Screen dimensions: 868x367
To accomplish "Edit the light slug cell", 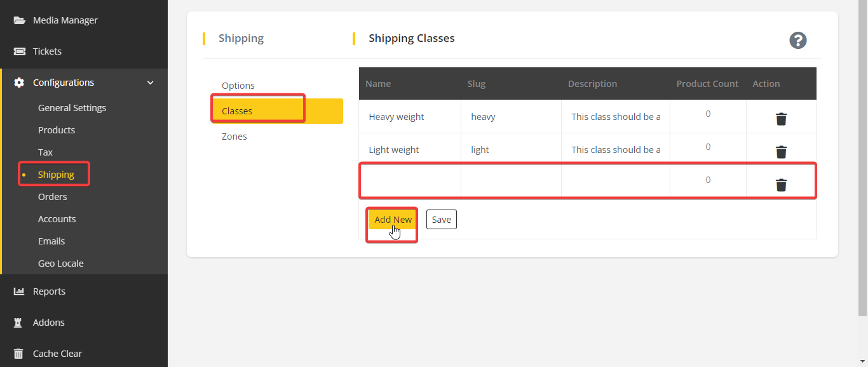I will tap(512, 150).
